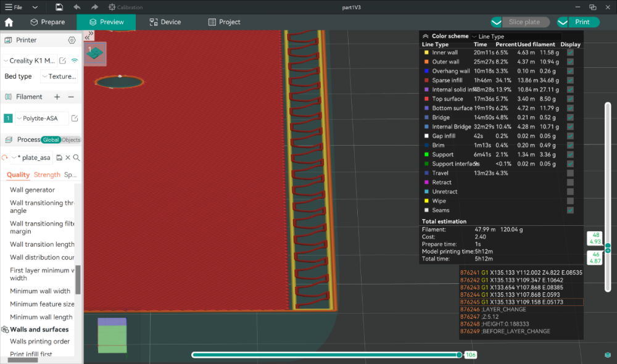Go to the home screen icon
Image resolution: width=617 pixels, height=364 pixels.
pyautogui.click(x=9, y=22)
